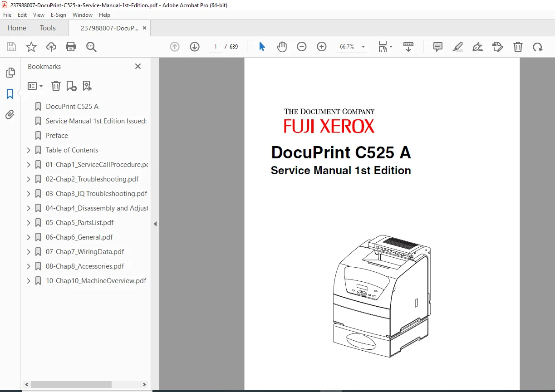Delete page using toolbar trash icon
Screen dimensions: 555x392
pyautogui.click(x=518, y=47)
